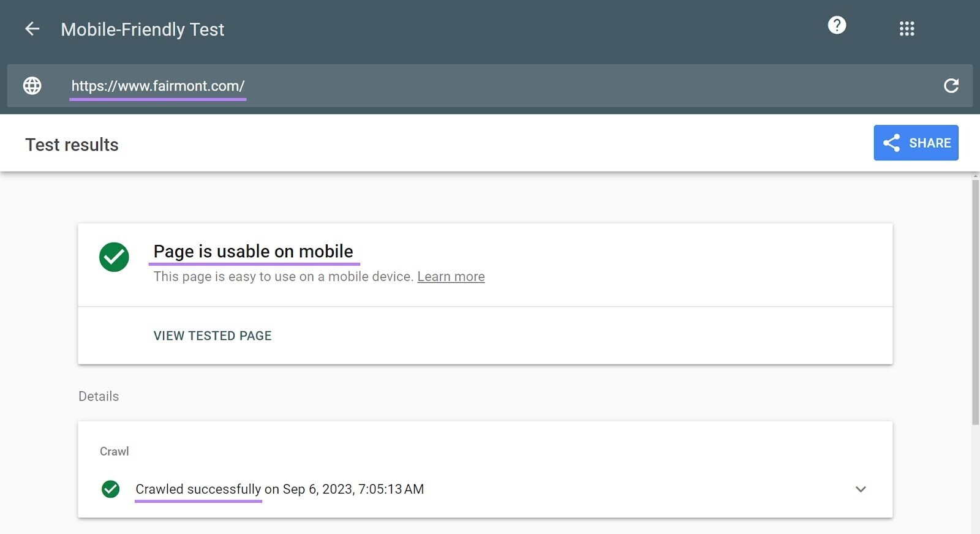This screenshot has height=534, width=980.
Task: Open the Learn more link
Action: [451, 276]
